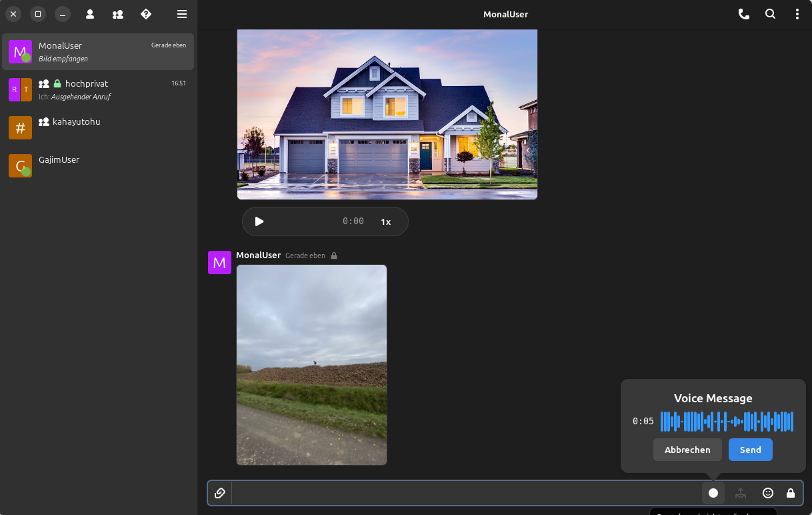Screen dimensions: 812x515
Task: Open the emoji picker smiley icon
Action: [768, 493]
